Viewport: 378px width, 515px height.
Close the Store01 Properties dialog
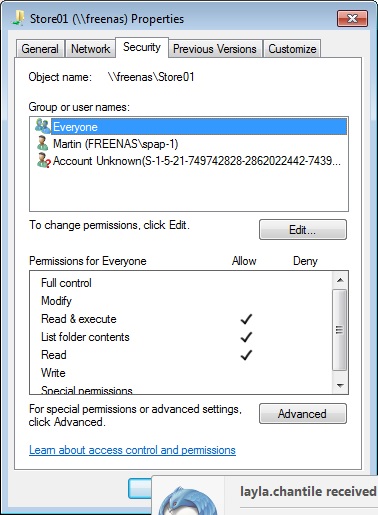352,18
